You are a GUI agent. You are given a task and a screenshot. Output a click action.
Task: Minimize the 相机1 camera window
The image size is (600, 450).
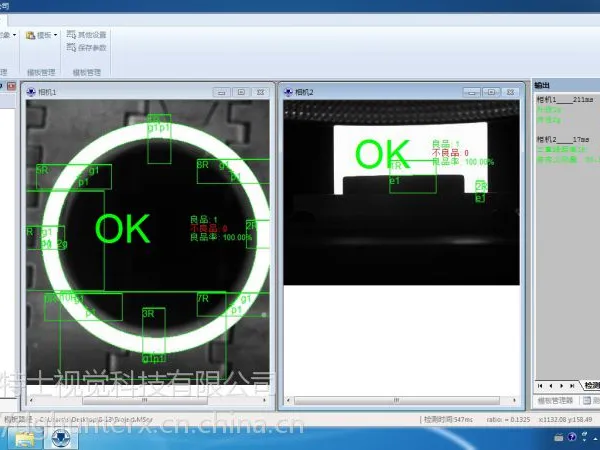click(x=222, y=92)
